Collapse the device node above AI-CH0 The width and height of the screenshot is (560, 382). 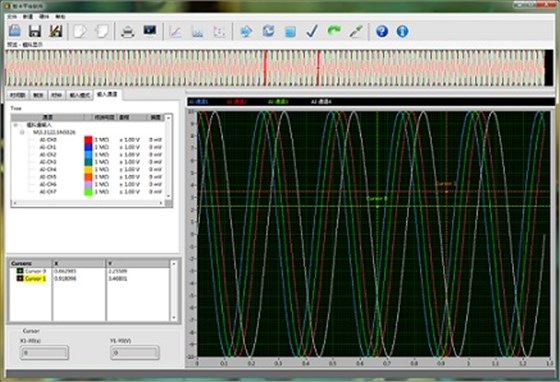[22, 132]
